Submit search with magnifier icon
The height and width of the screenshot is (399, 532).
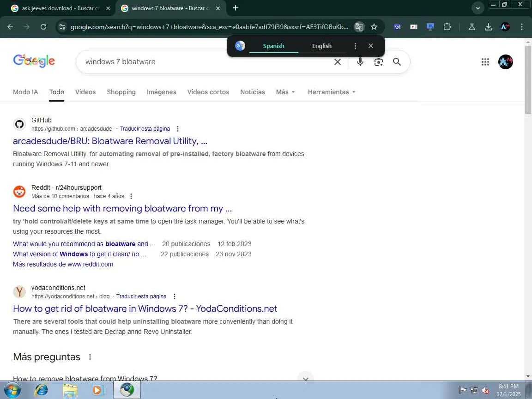click(397, 62)
